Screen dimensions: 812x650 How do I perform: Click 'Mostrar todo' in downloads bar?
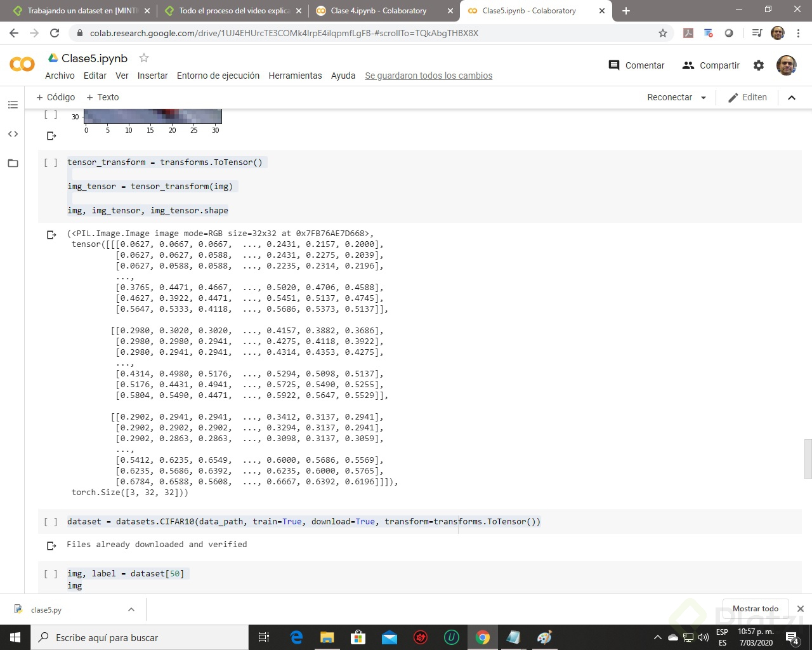pyautogui.click(x=756, y=609)
